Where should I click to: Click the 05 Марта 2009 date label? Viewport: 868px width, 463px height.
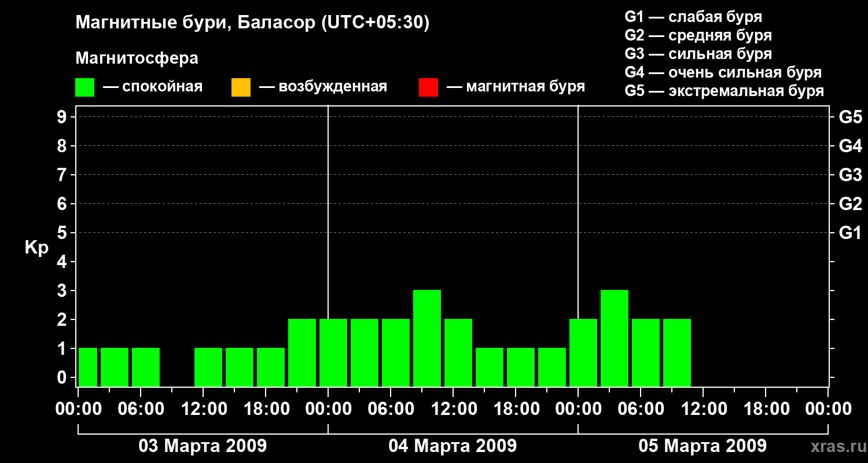(x=703, y=446)
